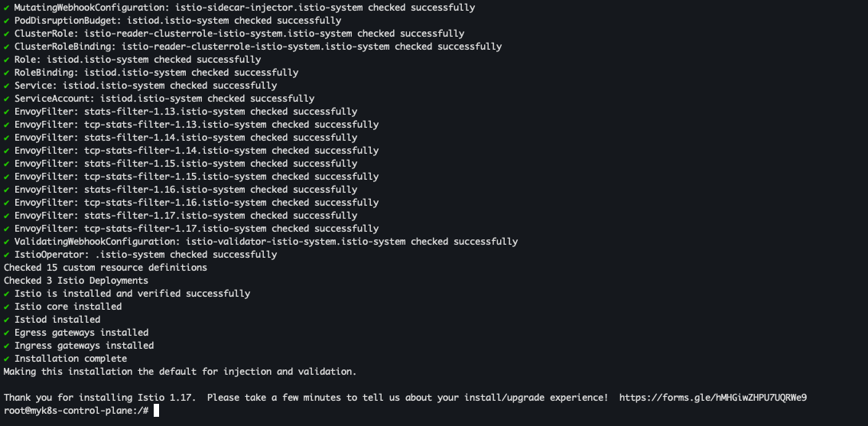This screenshot has height=426, width=868.
Task: Click the forms.gle survey URL
Action: click(713, 398)
